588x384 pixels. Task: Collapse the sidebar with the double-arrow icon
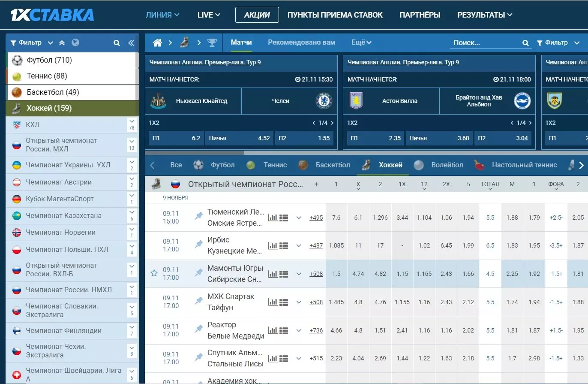click(131, 42)
